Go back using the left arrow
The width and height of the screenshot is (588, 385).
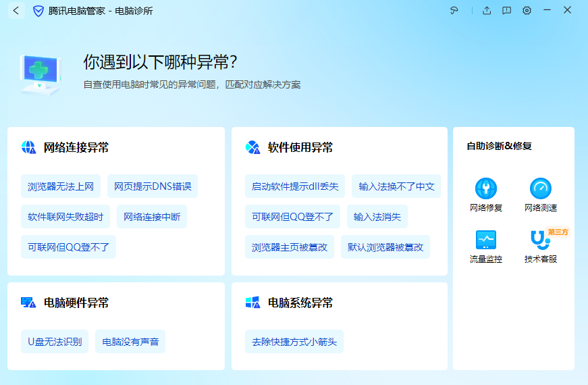coord(16,11)
